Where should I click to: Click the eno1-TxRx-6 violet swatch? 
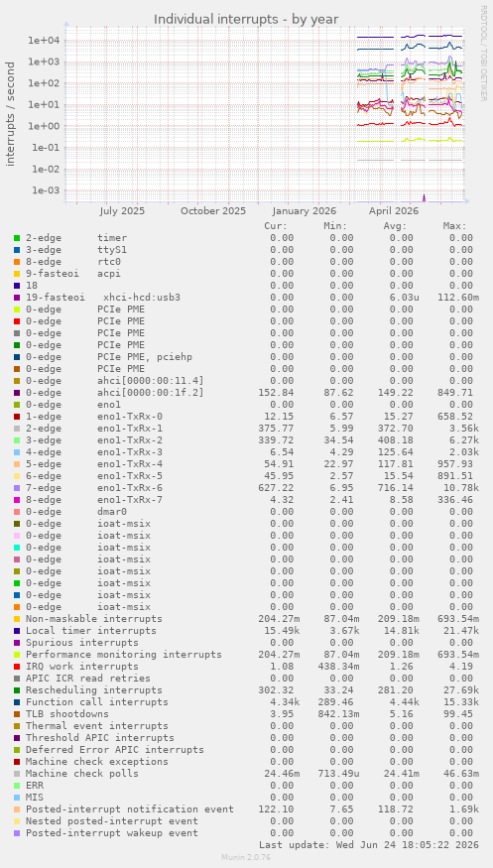[x=17, y=488]
